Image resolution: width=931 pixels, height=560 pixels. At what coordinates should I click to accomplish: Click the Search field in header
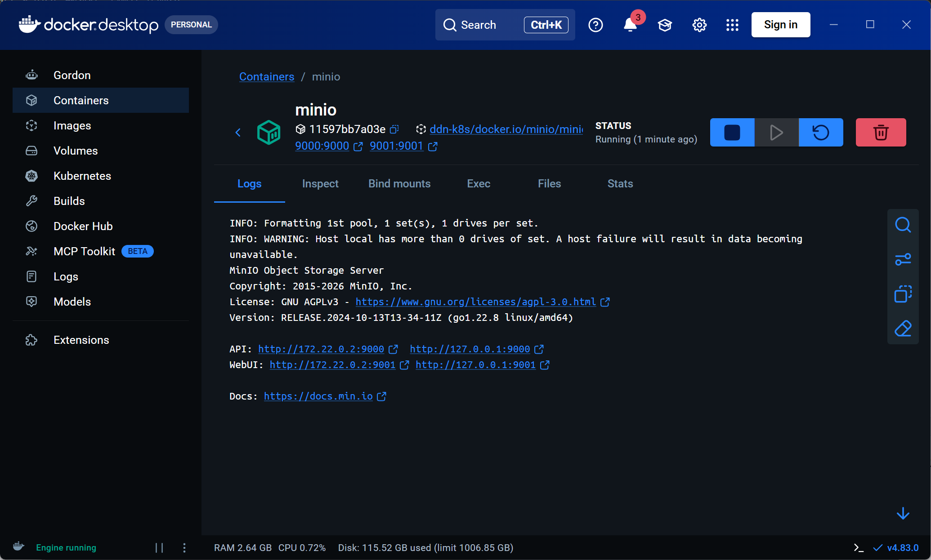pos(505,25)
